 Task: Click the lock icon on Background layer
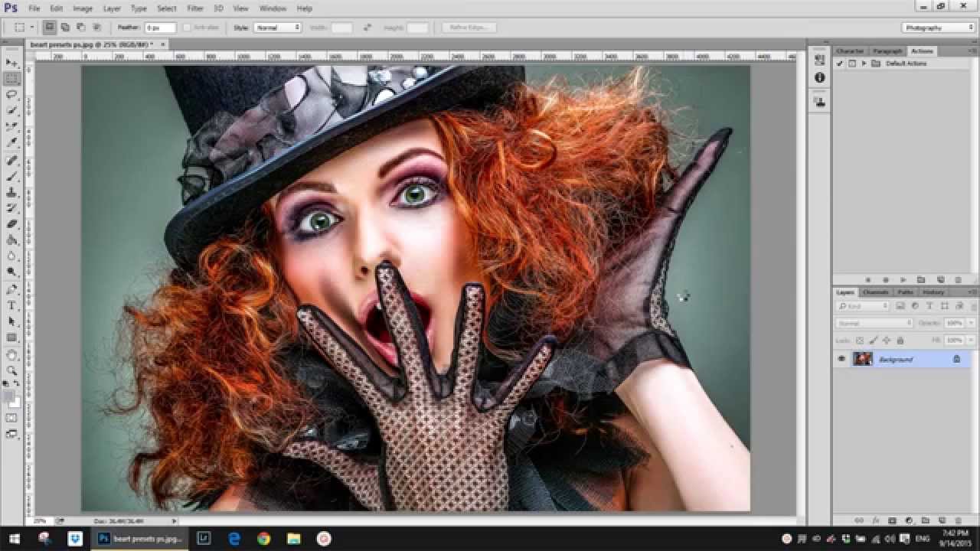pyautogui.click(x=956, y=359)
